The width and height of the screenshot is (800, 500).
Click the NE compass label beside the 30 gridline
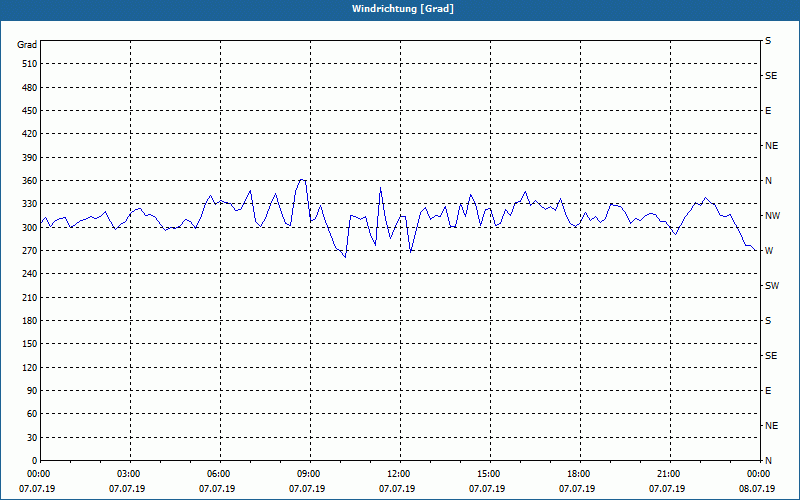tap(771, 426)
